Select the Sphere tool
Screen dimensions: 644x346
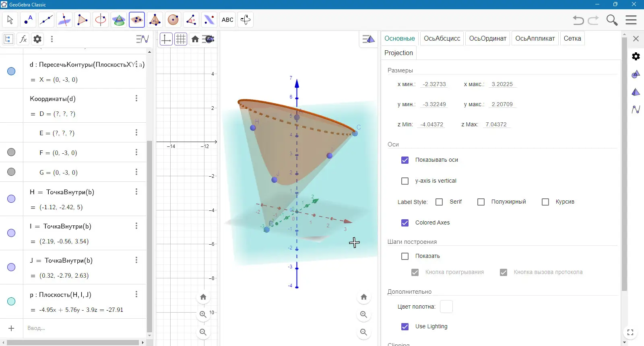[x=173, y=20]
